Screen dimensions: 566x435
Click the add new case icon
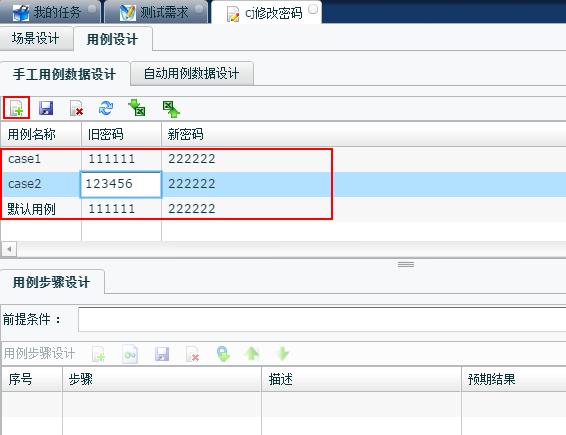coord(16,108)
